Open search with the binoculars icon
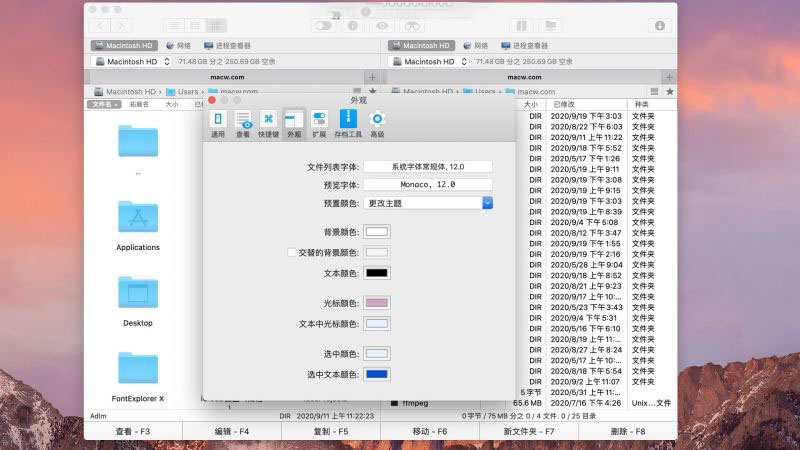The width and height of the screenshot is (800, 450). tap(412, 26)
